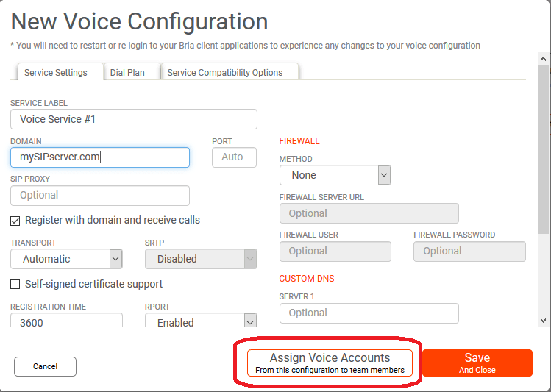551x392 pixels.
Task: Toggle Register with domain checkbox
Action: [15, 221]
